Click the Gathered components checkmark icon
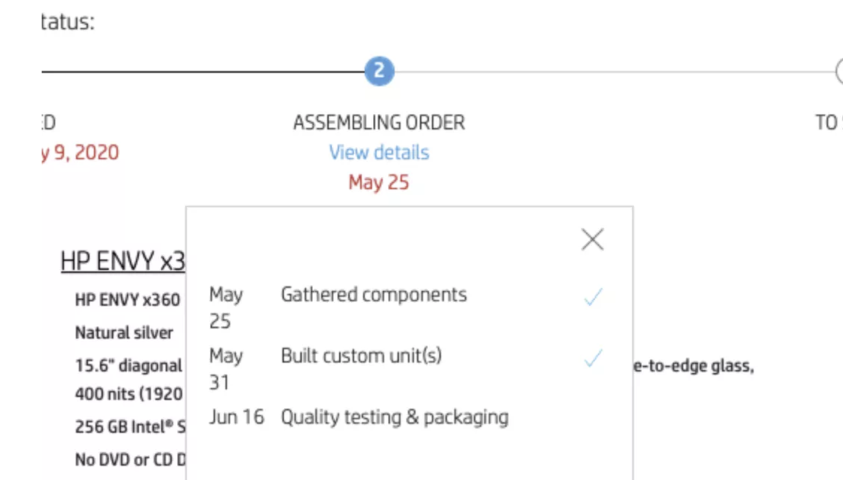This screenshot has width=868, height=480. click(x=593, y=297)
